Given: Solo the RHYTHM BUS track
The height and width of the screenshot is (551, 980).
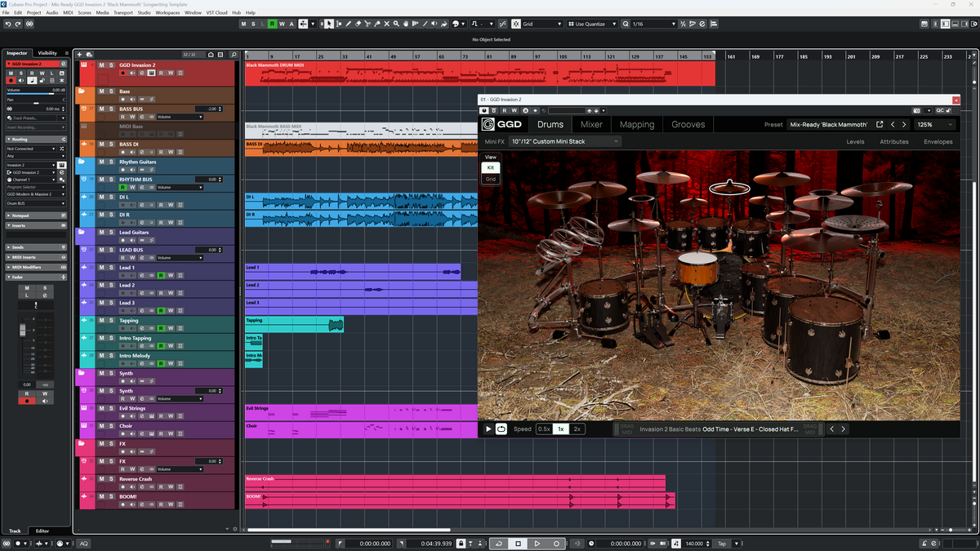Looking at the screenshot, I should click(x=111, y=179).
